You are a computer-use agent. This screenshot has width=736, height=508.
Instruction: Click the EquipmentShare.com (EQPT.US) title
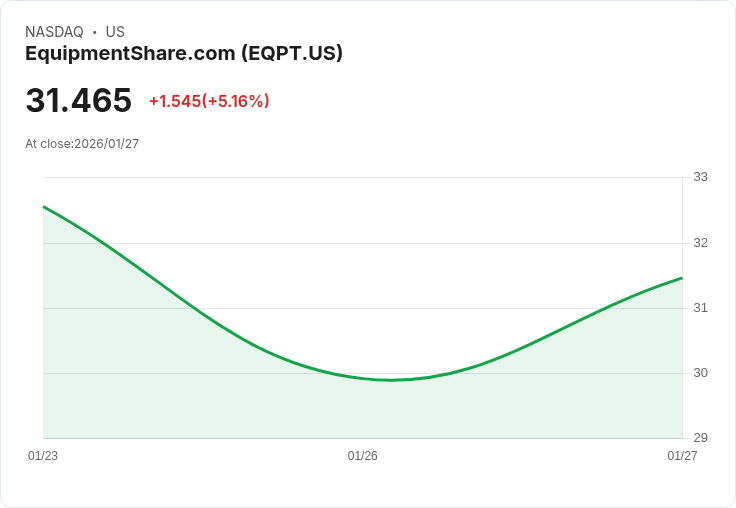tap(184, 54)
